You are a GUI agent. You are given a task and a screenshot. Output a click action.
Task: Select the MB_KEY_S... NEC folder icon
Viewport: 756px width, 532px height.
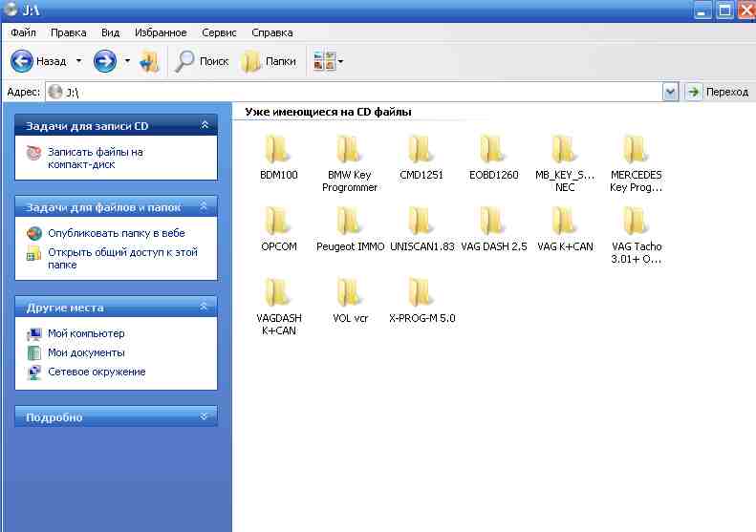click(564, 149)
